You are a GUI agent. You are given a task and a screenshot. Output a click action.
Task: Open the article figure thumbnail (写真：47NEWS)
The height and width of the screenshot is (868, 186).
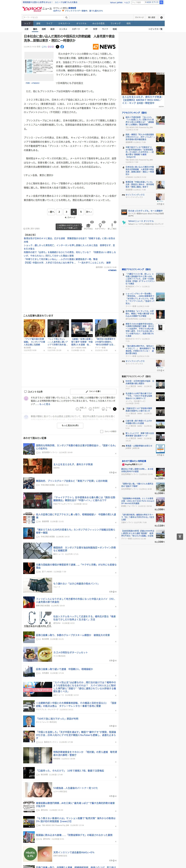click(39, 66)
